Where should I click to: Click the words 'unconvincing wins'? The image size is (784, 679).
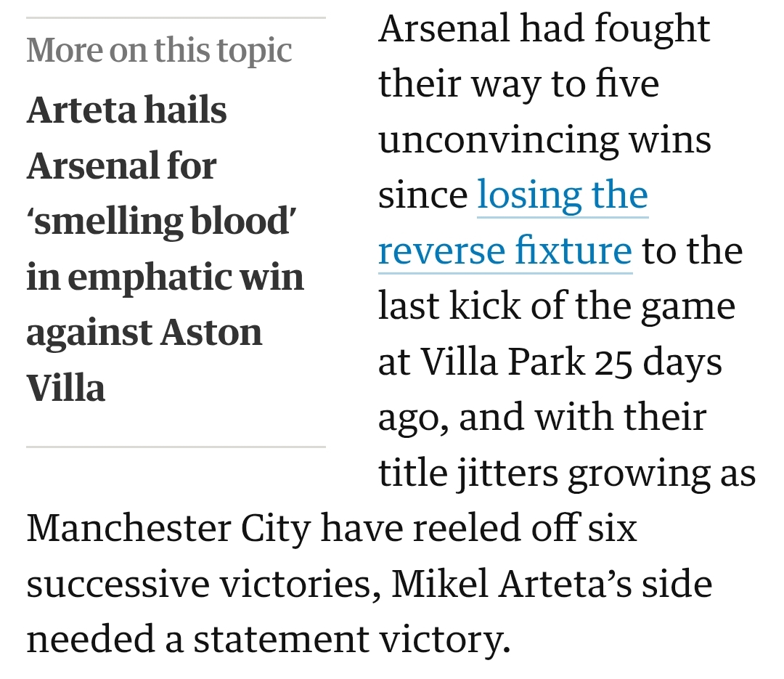(544, 139)
